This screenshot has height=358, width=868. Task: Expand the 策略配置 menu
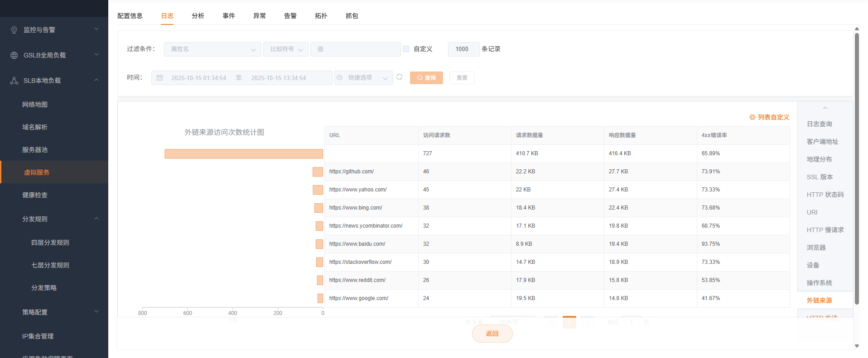96,312
